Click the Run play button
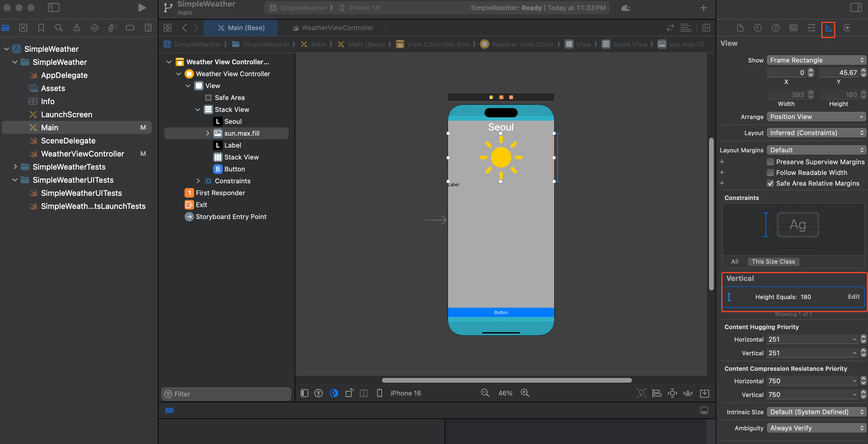 (142, 8)
